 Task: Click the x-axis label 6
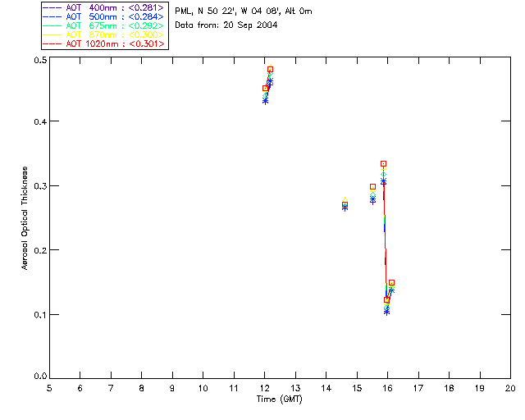click(80, 388)
